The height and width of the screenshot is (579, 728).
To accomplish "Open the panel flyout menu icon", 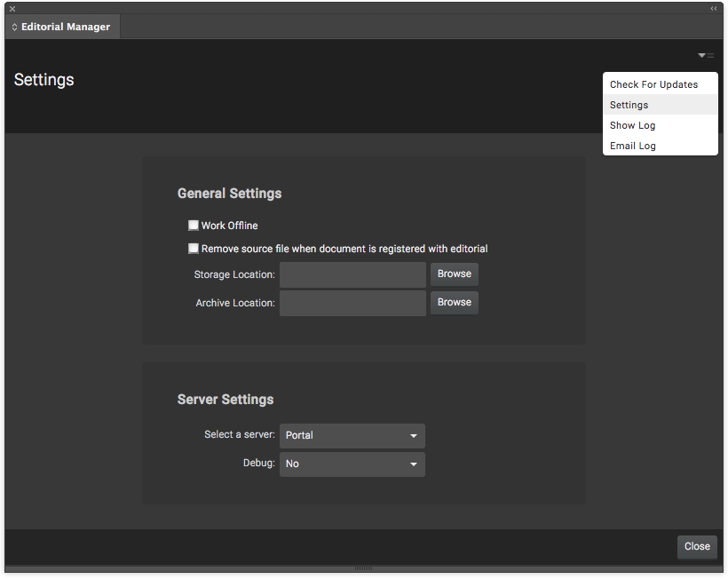I will coord(705,56).
